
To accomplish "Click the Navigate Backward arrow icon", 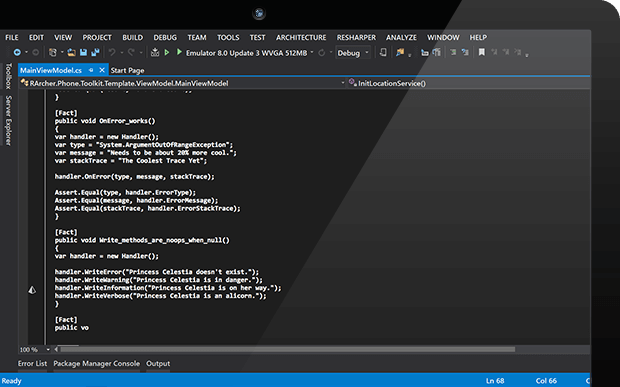I will [x=17, y=52].
